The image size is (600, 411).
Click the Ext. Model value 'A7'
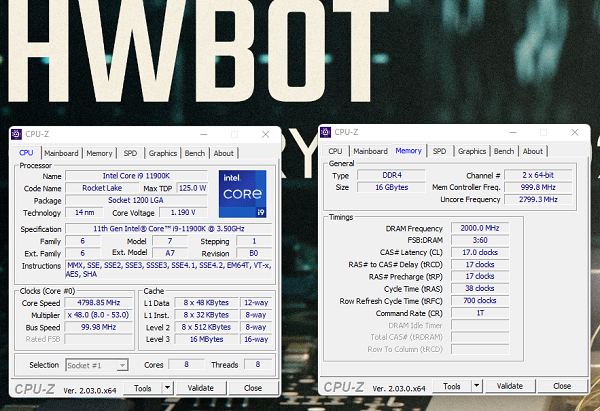(170, 253)
